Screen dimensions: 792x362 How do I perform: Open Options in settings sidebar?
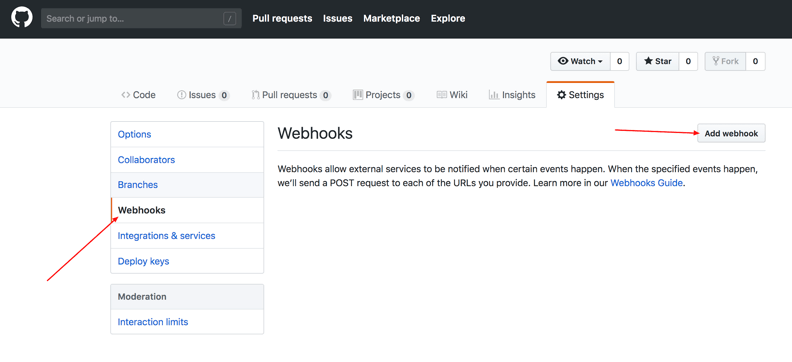click(187, 134)
